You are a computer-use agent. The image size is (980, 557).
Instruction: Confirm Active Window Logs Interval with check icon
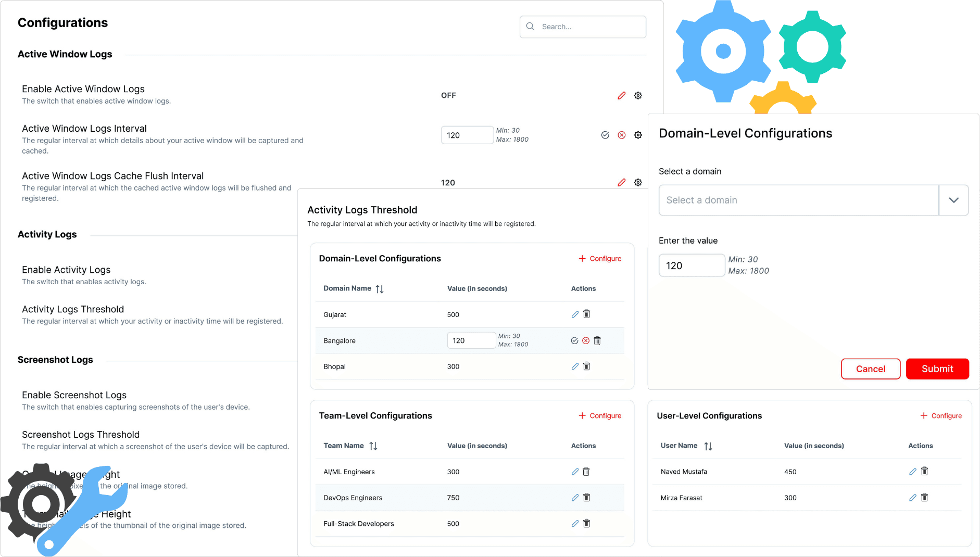click(x=605, y=135)
